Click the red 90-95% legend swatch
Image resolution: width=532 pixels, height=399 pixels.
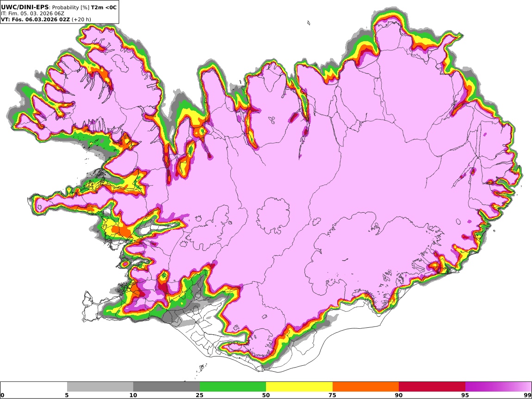tap(432, 387)
